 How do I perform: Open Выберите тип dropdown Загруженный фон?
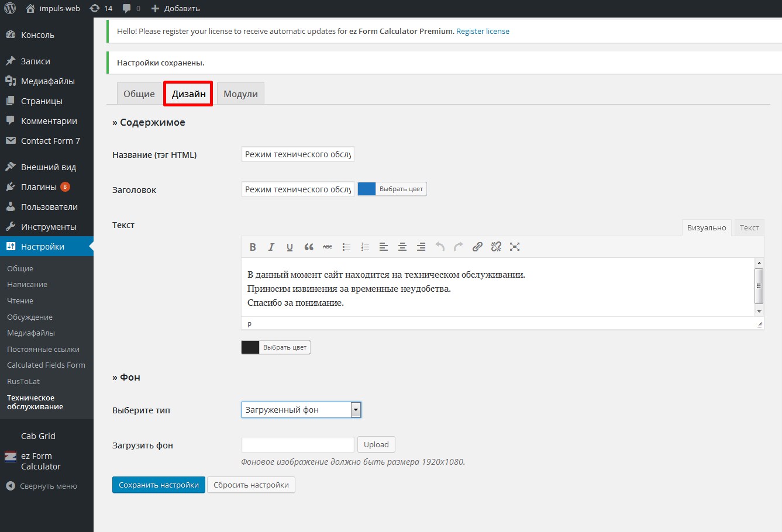point(301,410)
